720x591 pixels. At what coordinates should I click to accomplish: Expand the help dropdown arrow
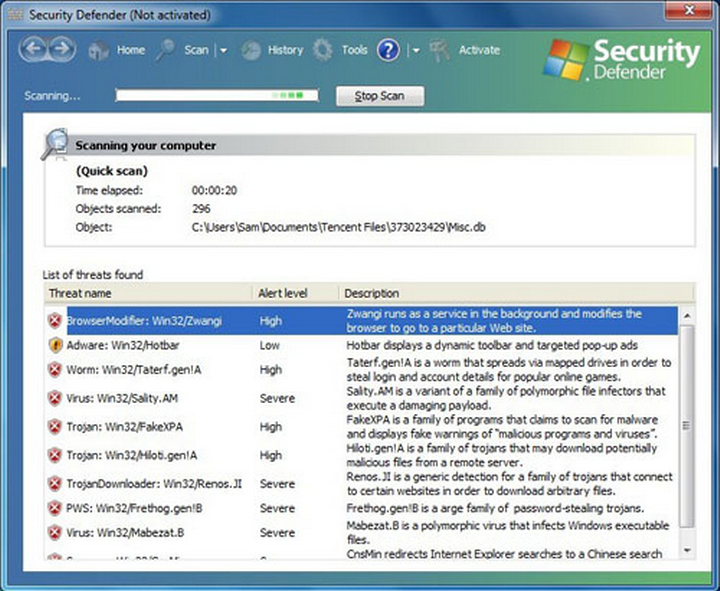pos(416,50)
